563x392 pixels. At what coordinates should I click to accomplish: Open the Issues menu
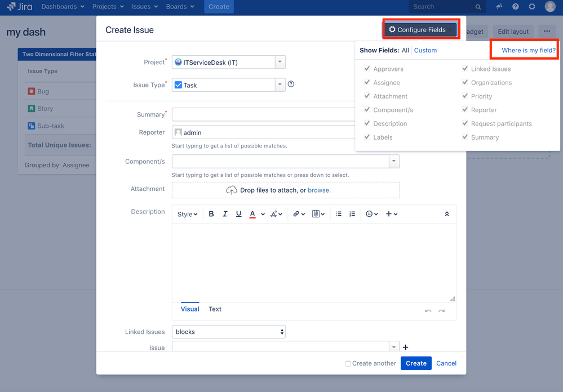click(x=145, y=6)
